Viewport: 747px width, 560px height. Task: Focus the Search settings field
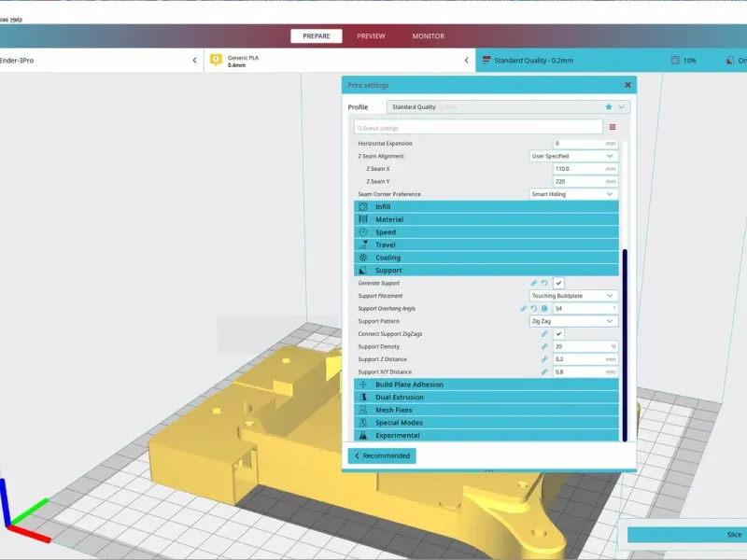coord(478,128)
